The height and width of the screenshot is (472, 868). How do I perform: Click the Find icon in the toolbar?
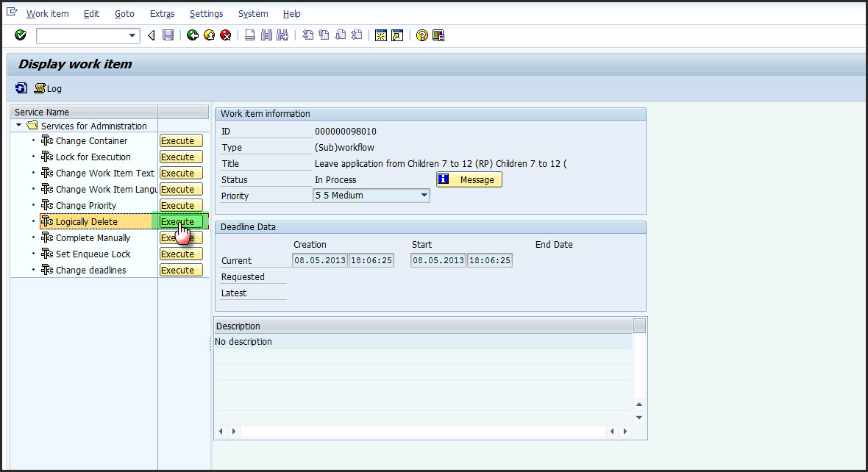pos(266,35)
